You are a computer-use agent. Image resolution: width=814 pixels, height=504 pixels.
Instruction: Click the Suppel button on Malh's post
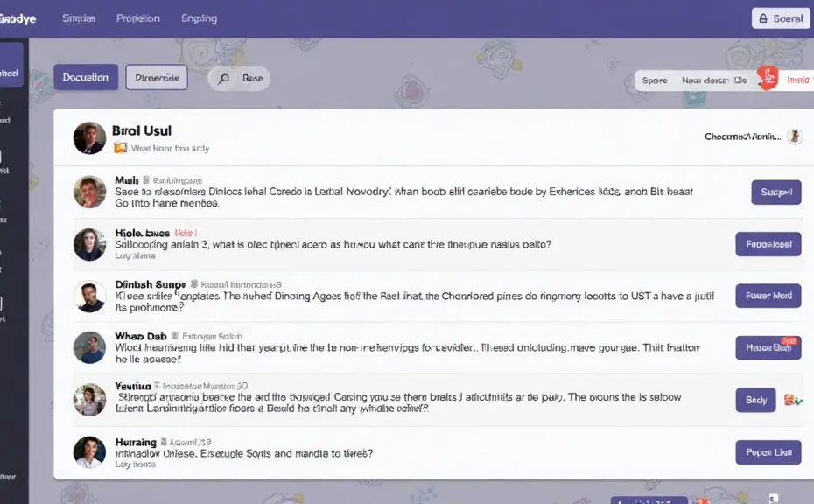(776, 192)
